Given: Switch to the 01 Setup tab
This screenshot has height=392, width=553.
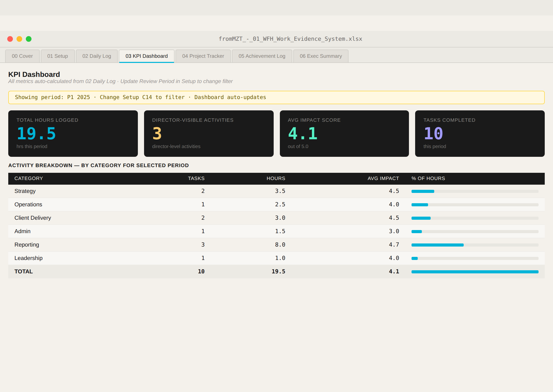Looking at the screenshot, I should point(58,56).
